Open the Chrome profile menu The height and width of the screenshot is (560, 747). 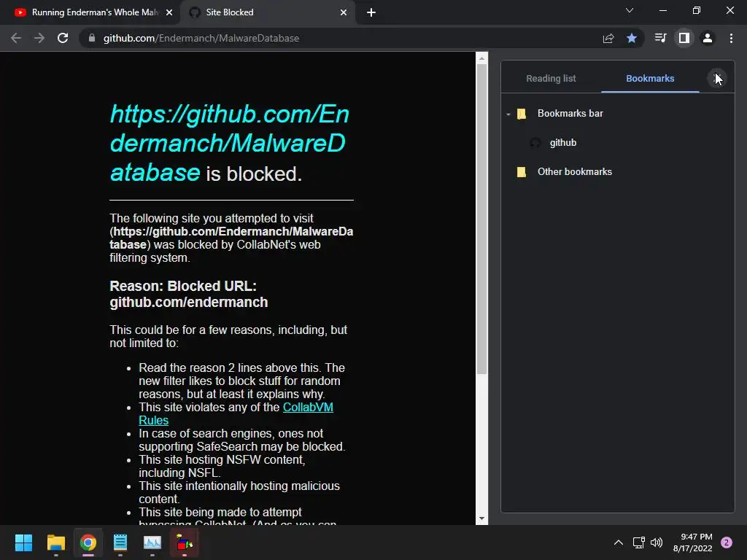coord(708,38)
